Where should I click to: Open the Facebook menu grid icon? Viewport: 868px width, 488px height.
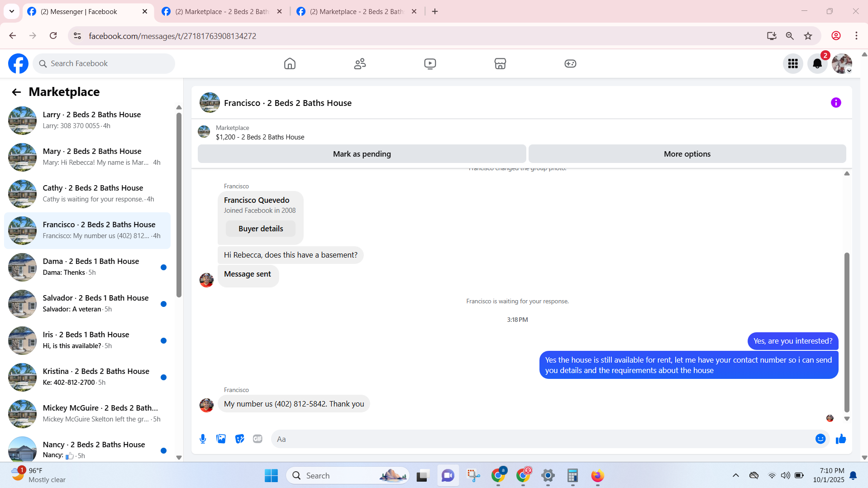point(793,64)
